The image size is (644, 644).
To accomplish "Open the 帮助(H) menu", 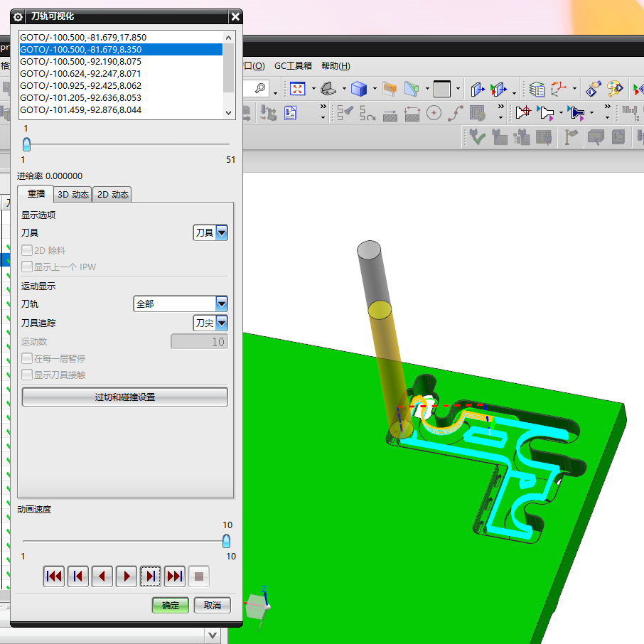I will (x=336, y=65).
